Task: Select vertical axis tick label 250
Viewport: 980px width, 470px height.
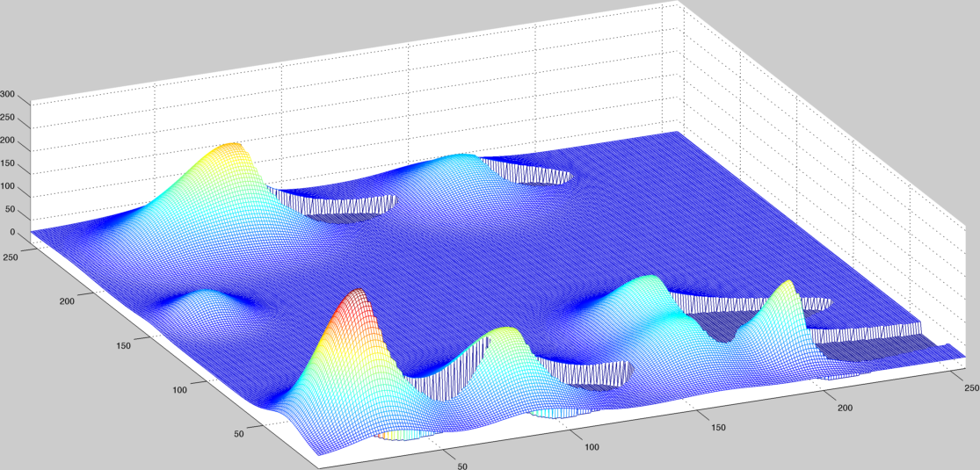Action: click(x=8, y=118)
